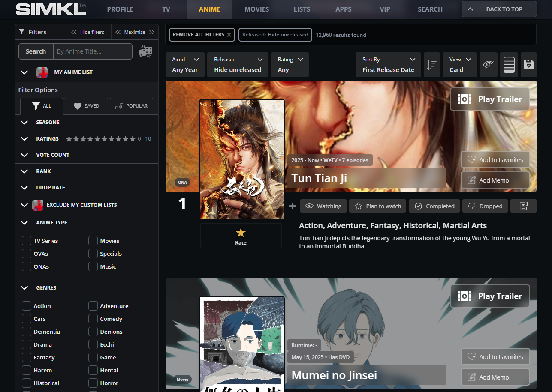Click the plus icon beside Watching
The height and width of the screenshot is (392, 552).
[x=293, y=206]
